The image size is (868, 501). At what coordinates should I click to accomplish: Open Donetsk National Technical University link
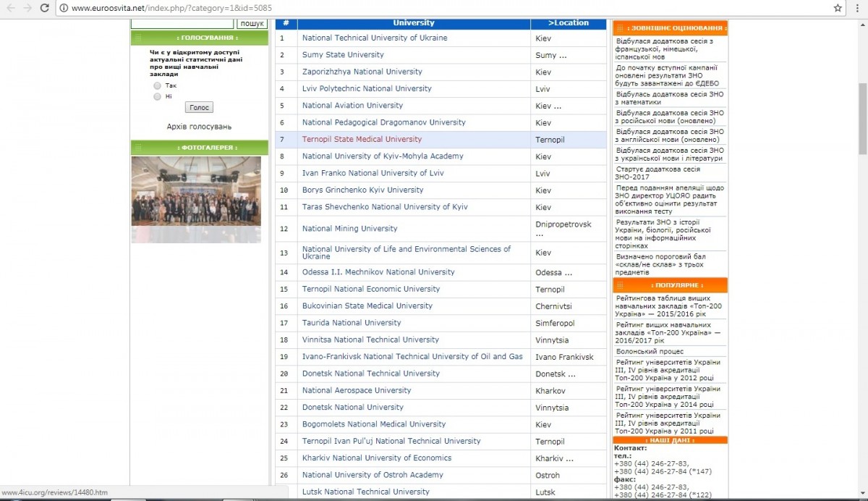click(x=371, y=374)
